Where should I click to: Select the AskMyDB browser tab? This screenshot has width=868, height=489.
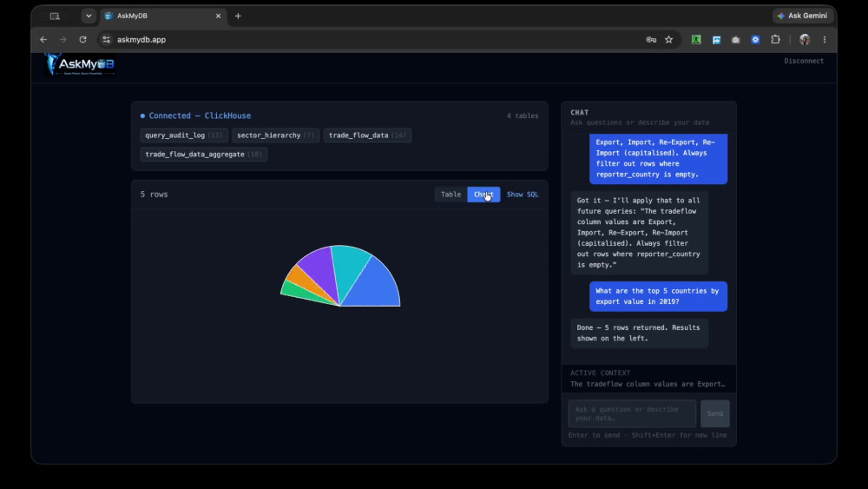163,16
